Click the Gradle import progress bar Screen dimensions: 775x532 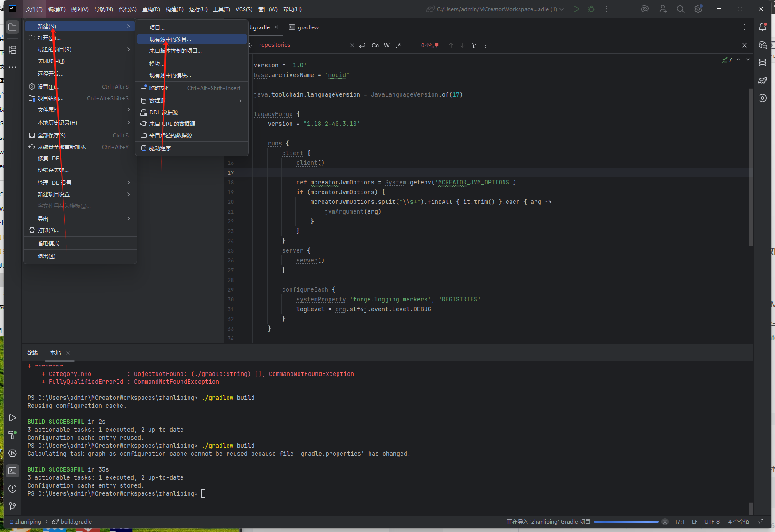coord(626,522)
